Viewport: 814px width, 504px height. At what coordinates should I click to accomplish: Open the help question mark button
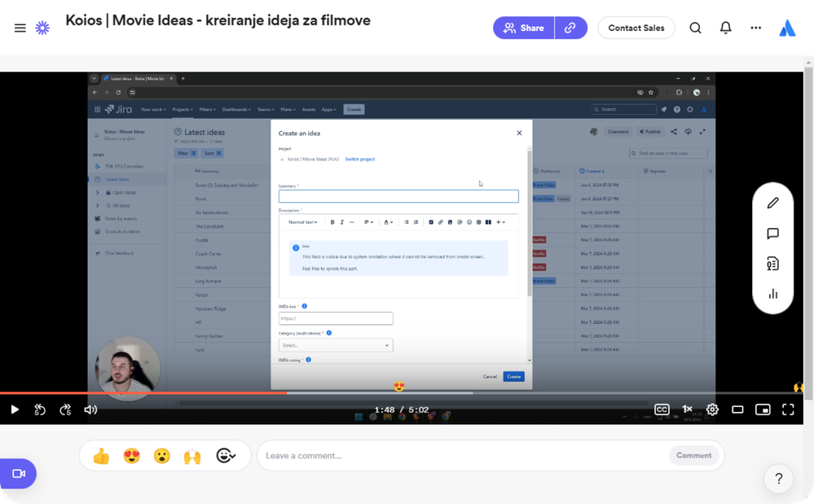click(778, 479)
